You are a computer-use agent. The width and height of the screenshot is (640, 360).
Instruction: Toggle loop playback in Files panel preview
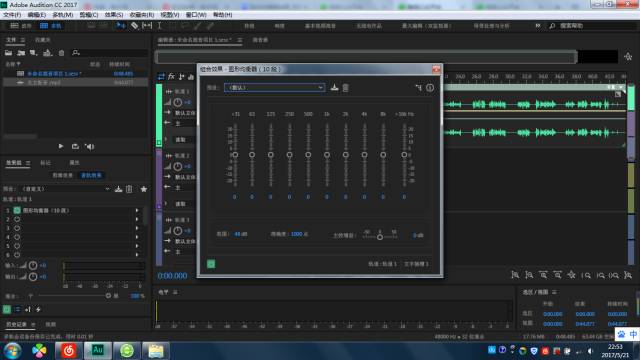pos(75,146)
